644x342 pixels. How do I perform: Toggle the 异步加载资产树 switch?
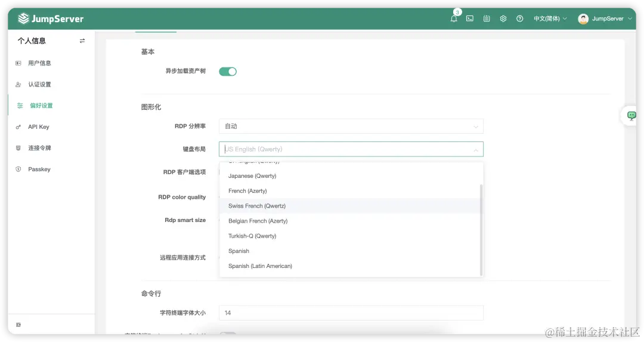[x=228, y=72]
